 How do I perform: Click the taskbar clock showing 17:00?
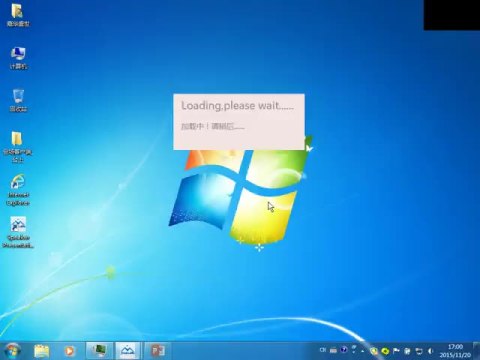pyautogui.click(x=455, y=351)
